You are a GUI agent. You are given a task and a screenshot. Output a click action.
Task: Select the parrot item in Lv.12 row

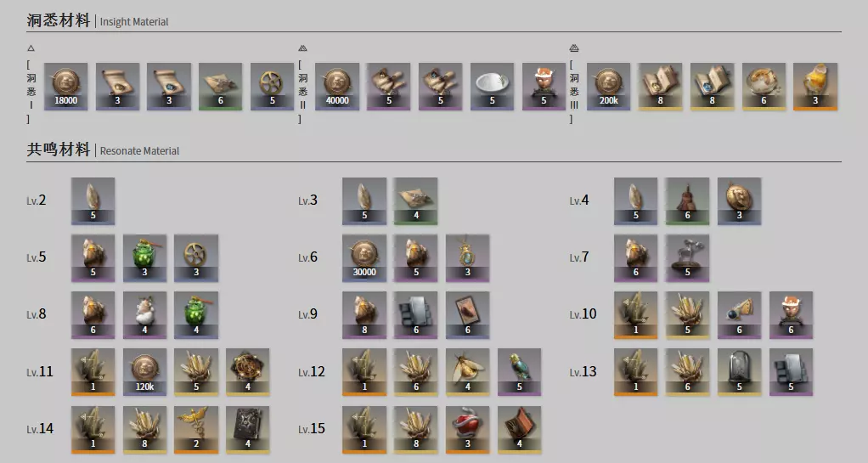[x=519, y=372]
